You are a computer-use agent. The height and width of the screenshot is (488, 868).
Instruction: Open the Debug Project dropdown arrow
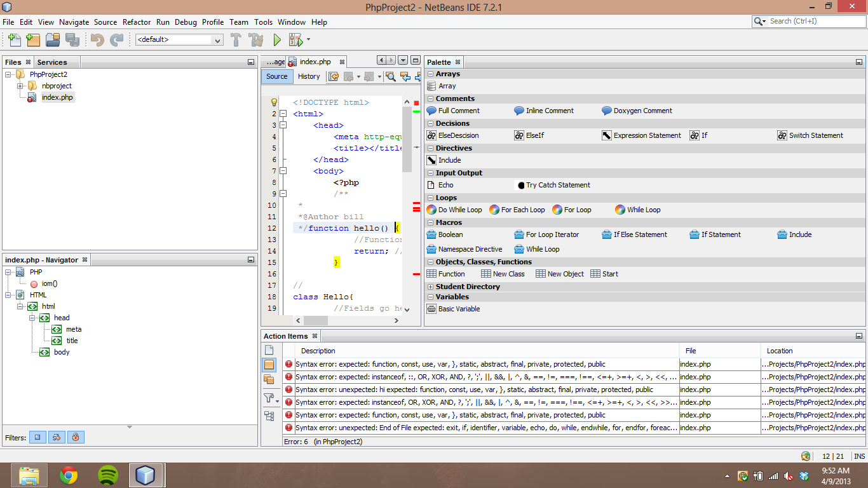309,39
